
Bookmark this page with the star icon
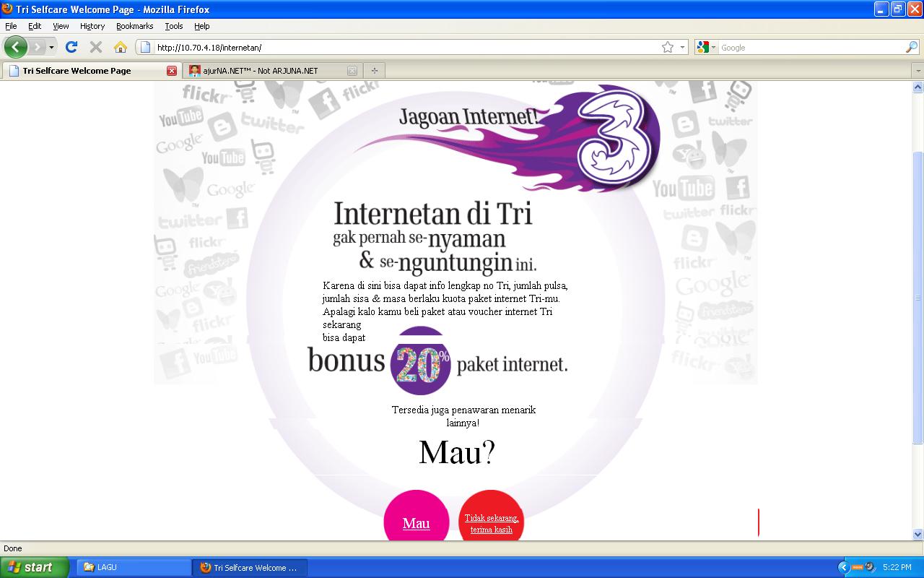point(668,47)
